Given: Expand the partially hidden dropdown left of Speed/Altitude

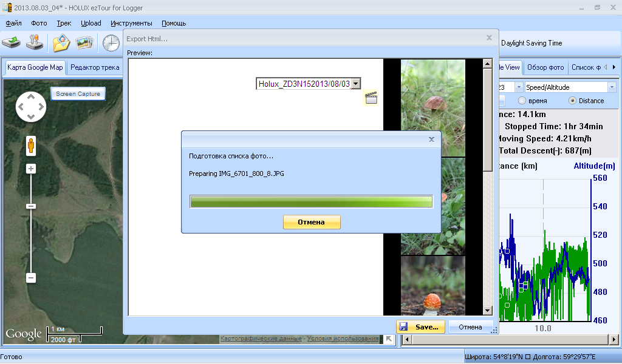Looking at the screenshot, I should click(519, 87).
